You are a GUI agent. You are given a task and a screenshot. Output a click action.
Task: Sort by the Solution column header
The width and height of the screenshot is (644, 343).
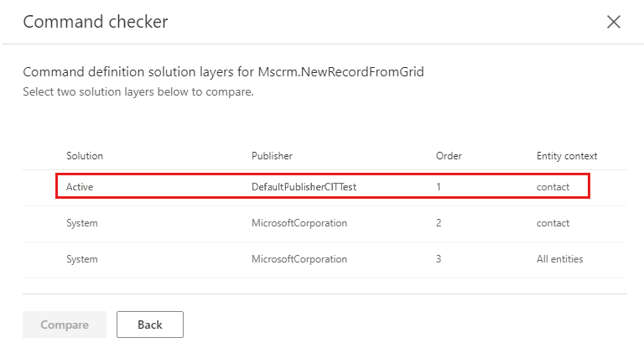(x=85, y=156)
